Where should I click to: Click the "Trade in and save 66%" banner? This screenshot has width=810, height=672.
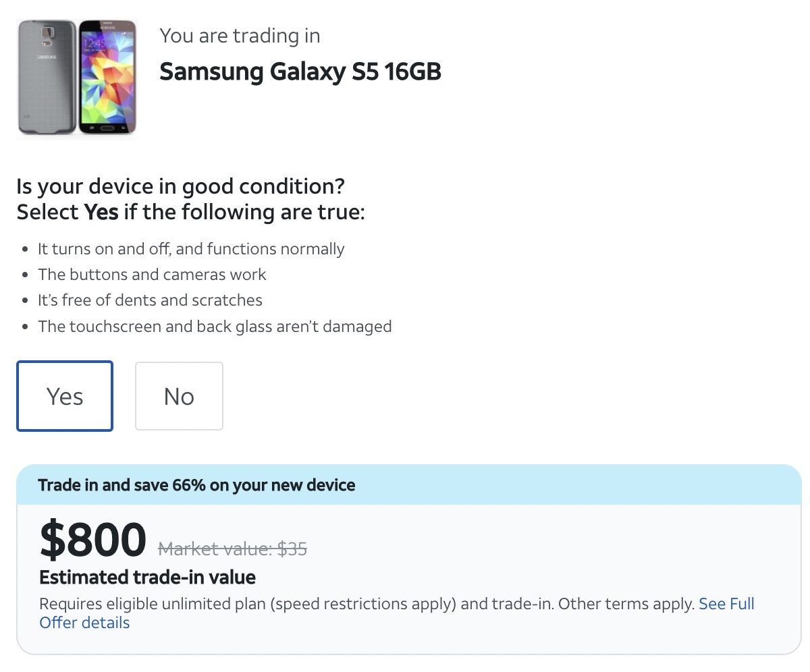[x=197, y=484]
